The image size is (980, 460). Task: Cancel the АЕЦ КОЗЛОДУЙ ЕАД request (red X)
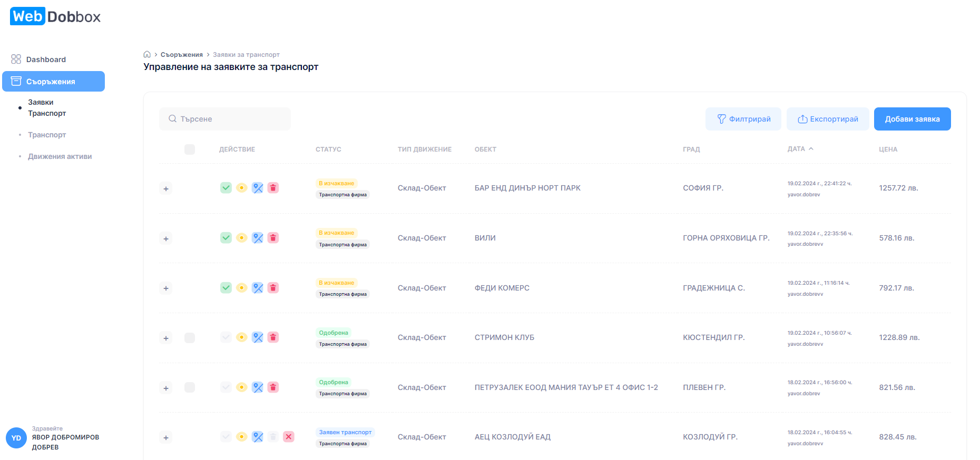tap(289, 437)
